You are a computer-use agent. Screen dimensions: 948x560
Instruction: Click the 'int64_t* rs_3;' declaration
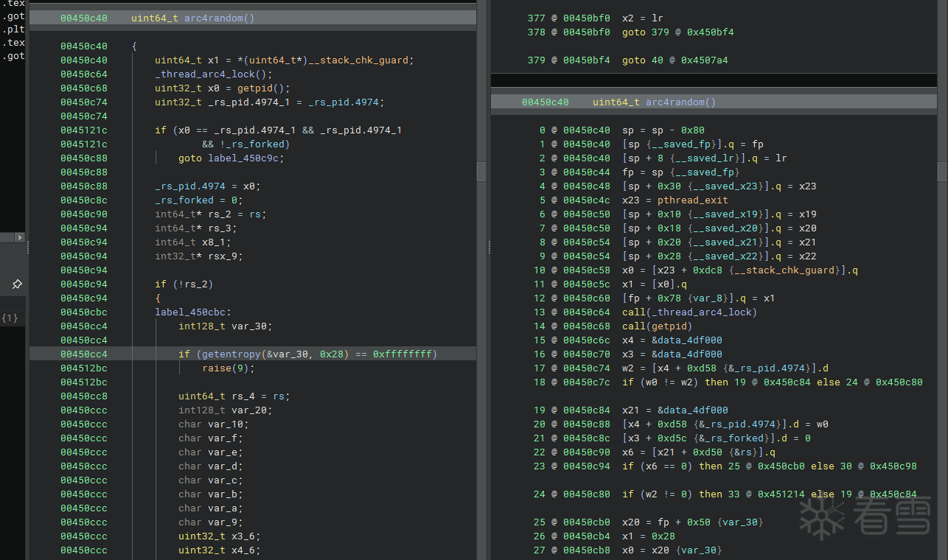pyautogui.click(x=196, y=228)
